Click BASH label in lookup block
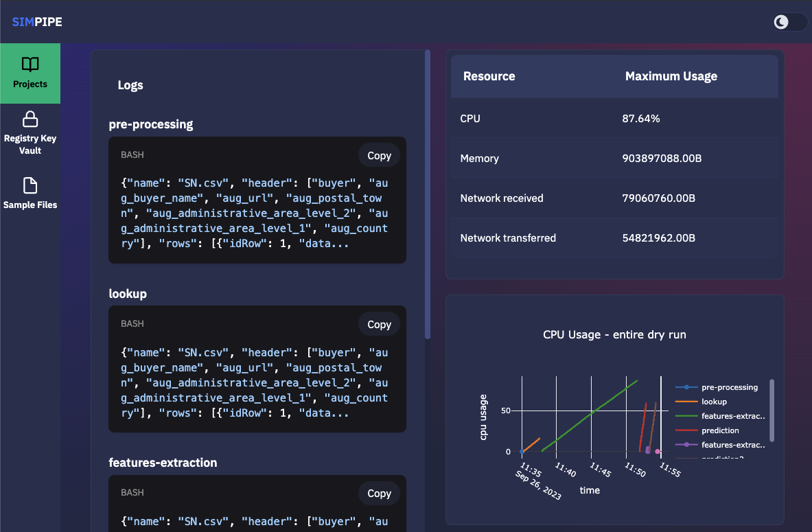The image size is (812, 532). (132, 324)
